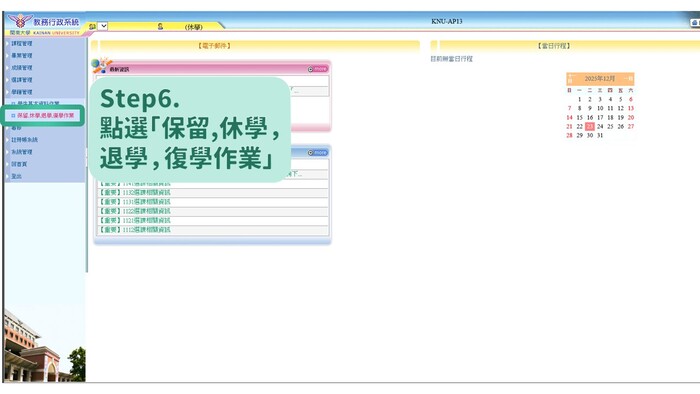
Task: Click the people icon beside the top dropdown
Action: tap(92, 26)
